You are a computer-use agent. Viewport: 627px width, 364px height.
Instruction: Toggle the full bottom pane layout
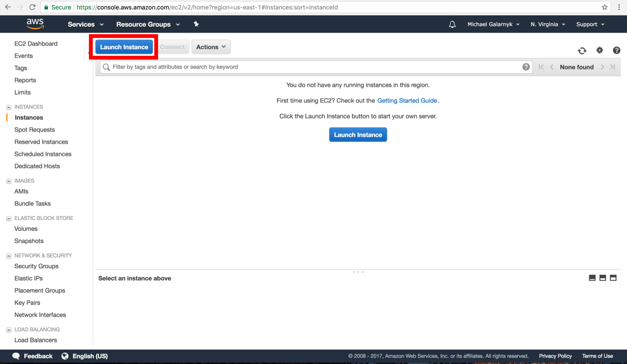click(x=613, y=278)
